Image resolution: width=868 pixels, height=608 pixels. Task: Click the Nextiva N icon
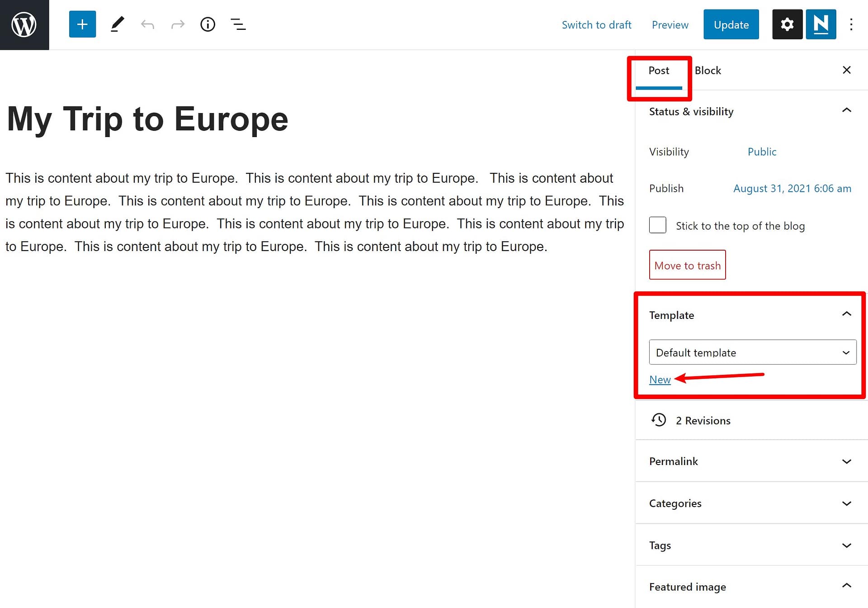[821, 24]
